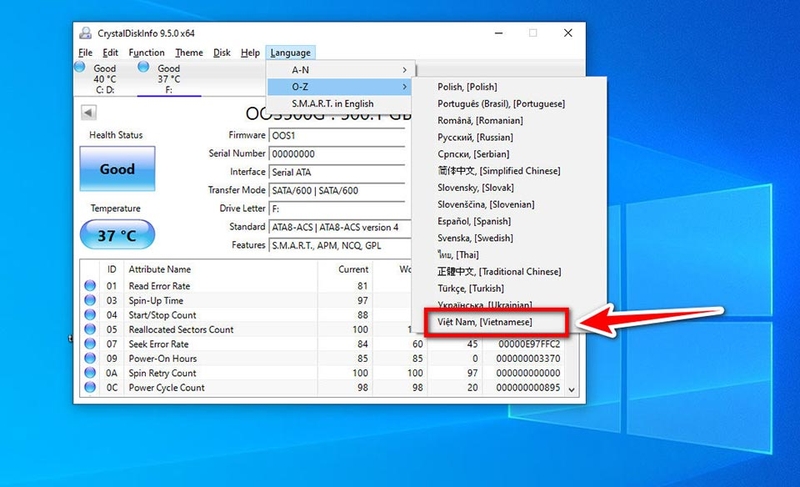This screenshot has width=800, height=487.
Task: Click raw value 000000000895
Action: [x=528, y=388]
